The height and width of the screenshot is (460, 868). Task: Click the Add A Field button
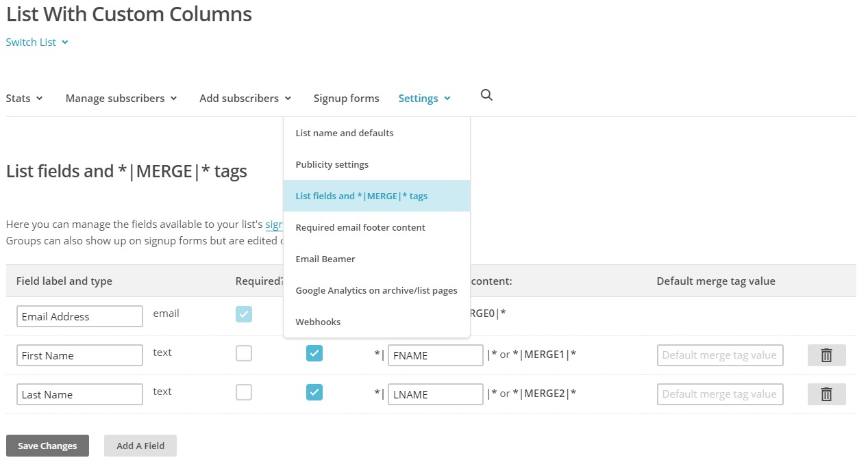[140, 446]
